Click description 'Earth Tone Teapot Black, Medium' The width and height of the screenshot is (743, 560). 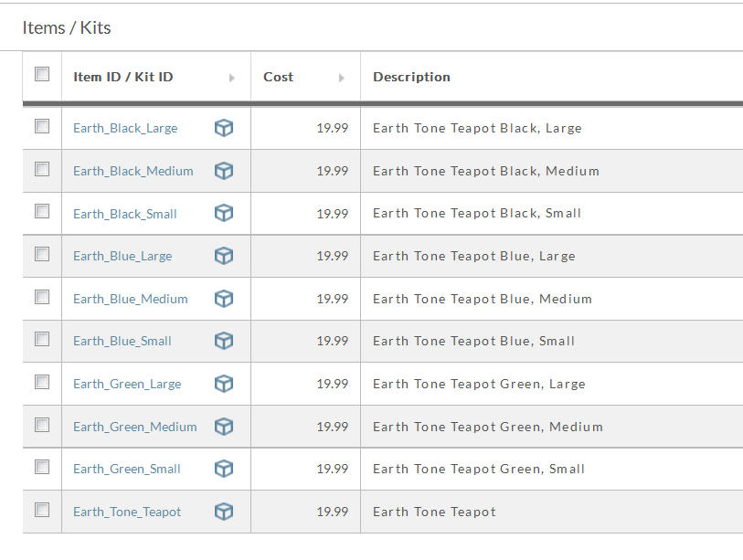coord(486,171)
